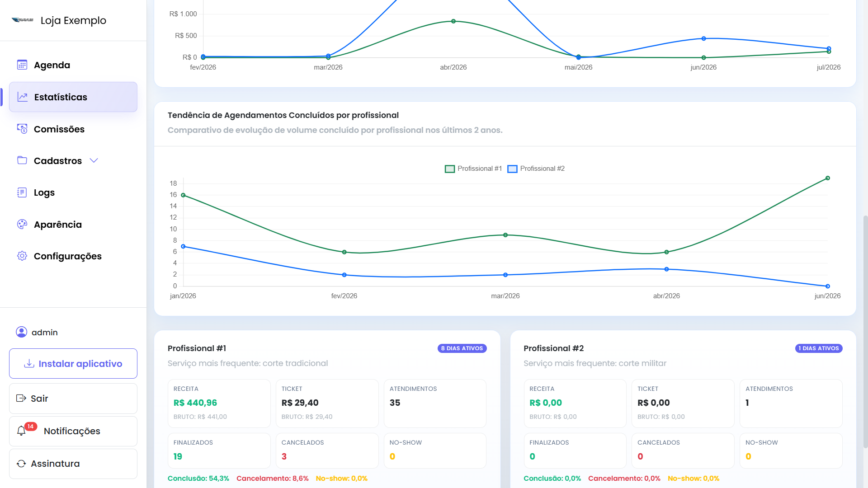Click 'Serviço mais frequente: corte militar' text

[x=595, y=363]
